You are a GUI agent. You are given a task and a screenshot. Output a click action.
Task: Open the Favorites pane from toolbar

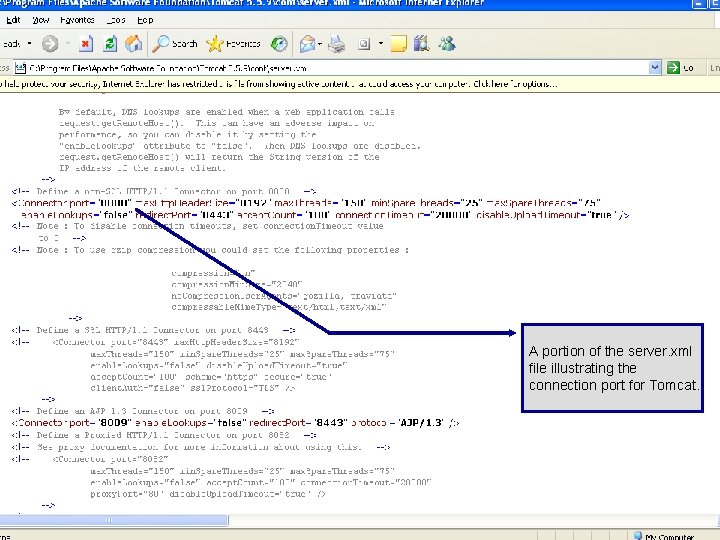(233, 44)
